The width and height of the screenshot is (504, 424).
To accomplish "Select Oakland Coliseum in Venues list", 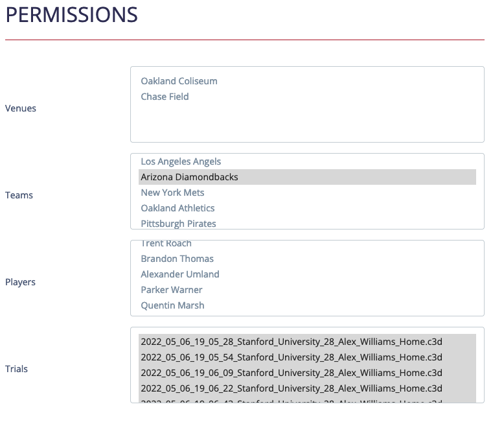I will [x=179, y=81].
